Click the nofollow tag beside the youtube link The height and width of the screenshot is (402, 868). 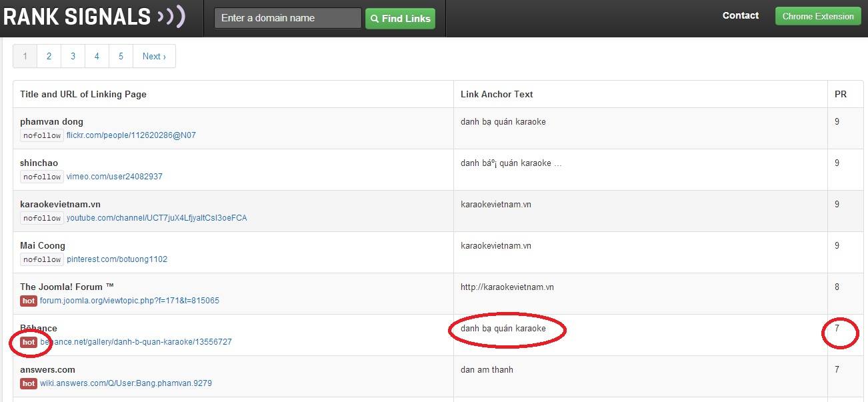click(42, 218)
